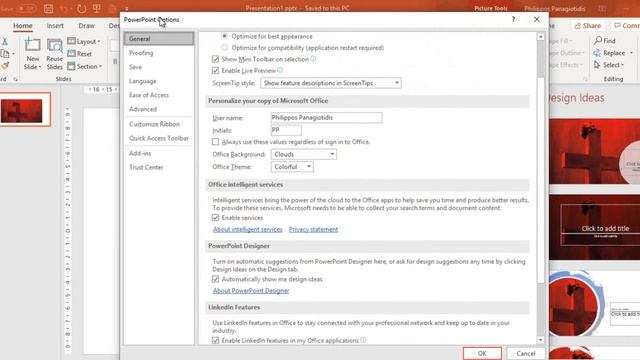Click the Reuse Slides icon
The height and width of the screenshot is (360, 640).
tap(54, 46)
